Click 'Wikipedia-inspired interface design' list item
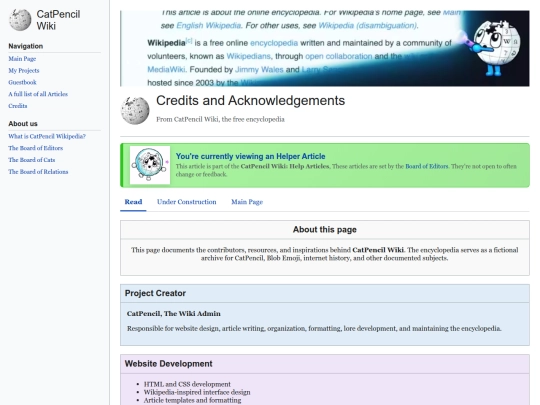 (x=197, y=392)
